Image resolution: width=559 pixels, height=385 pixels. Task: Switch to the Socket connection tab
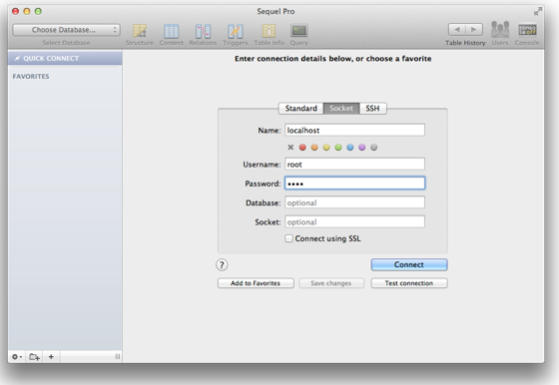pyautogui.click(x=341, y=108)
